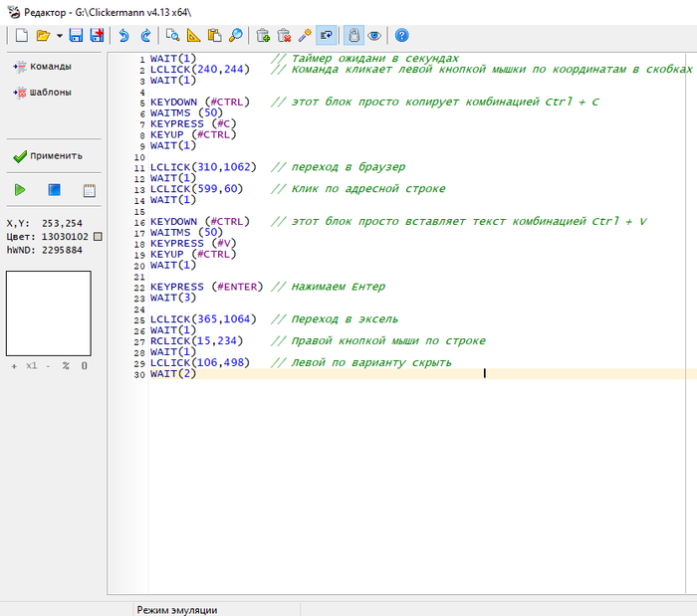Click the magic wand toolbar icon

[x=305, y=36]
